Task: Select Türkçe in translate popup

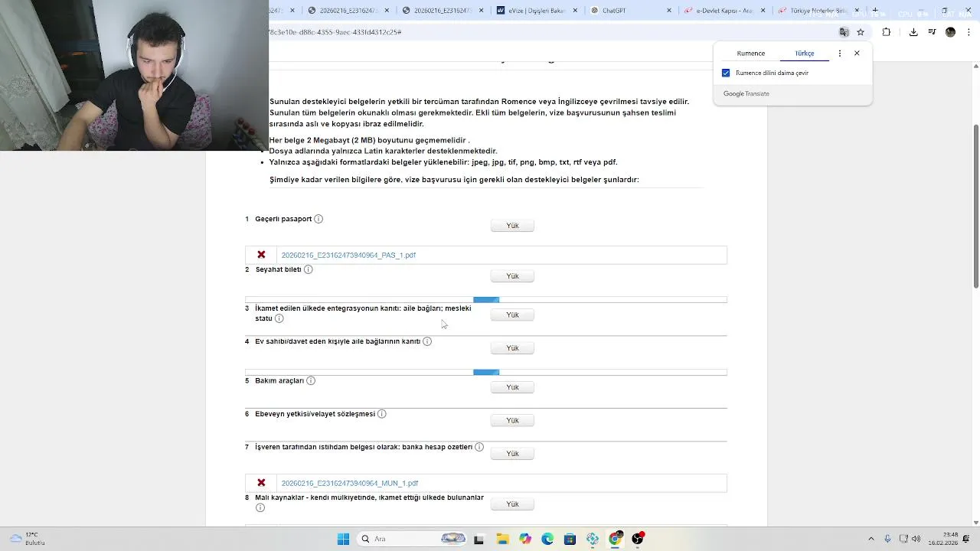Action: [x=805, y=54]
